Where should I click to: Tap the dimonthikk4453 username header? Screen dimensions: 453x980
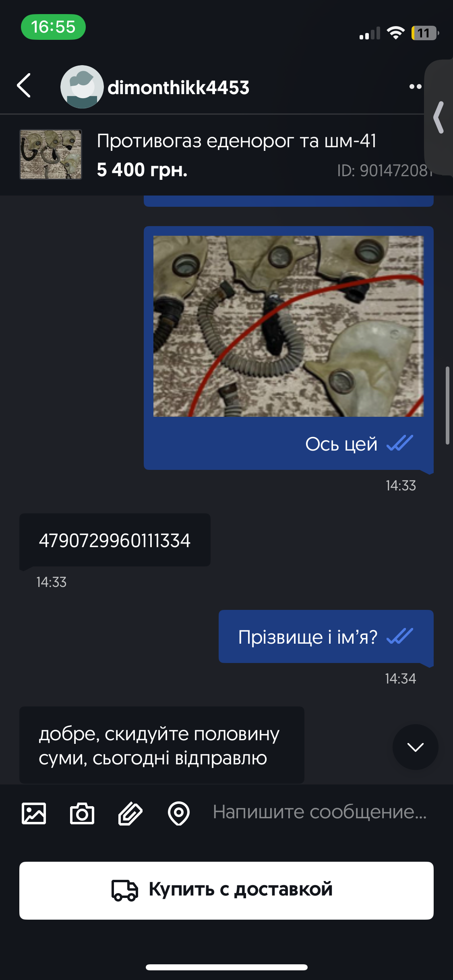pos(178,87)
